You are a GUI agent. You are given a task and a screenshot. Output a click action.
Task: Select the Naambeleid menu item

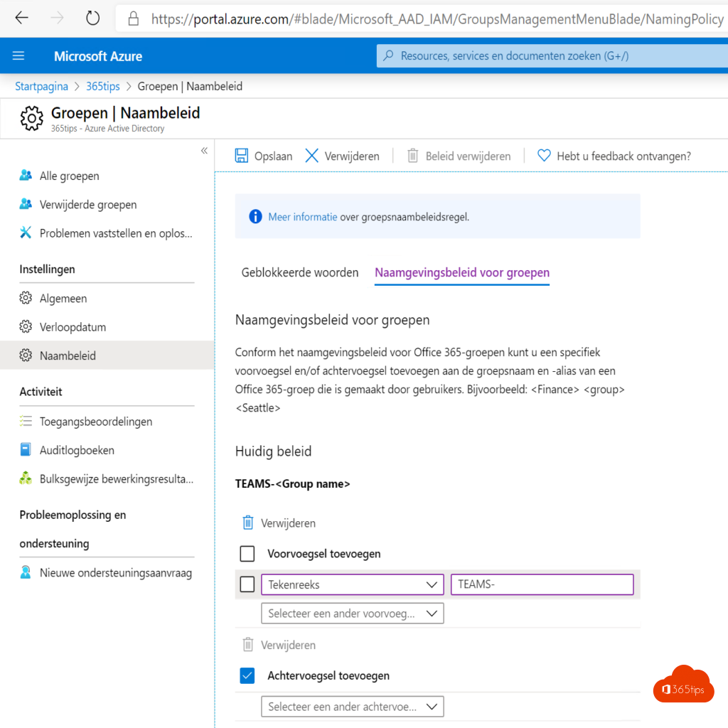(x=107, y=355)
